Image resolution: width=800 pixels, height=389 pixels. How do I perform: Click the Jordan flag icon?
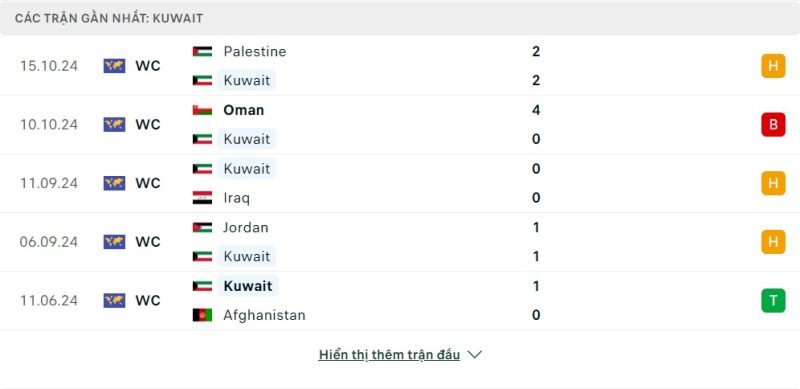[x=202, y=227]
